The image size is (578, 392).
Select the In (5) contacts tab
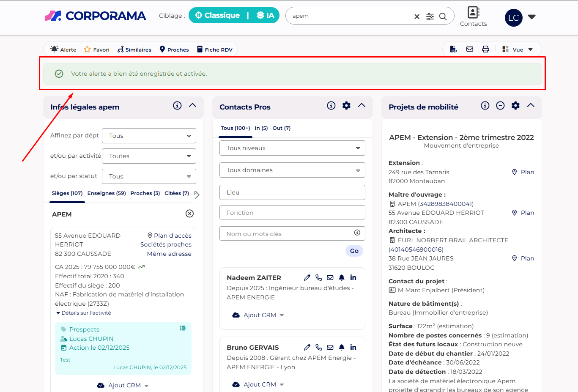tap(261, 128)
